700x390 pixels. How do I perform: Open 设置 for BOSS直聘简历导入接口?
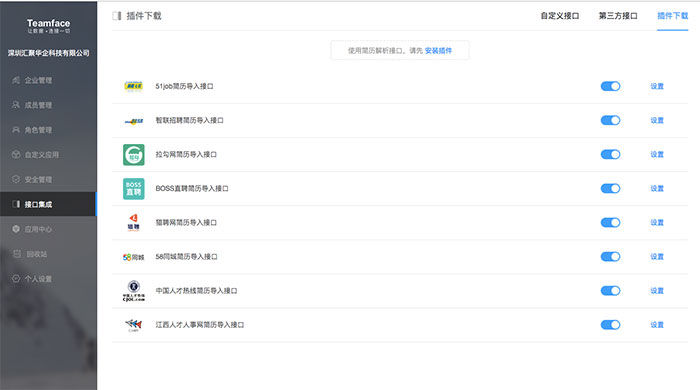click(657, 188)
